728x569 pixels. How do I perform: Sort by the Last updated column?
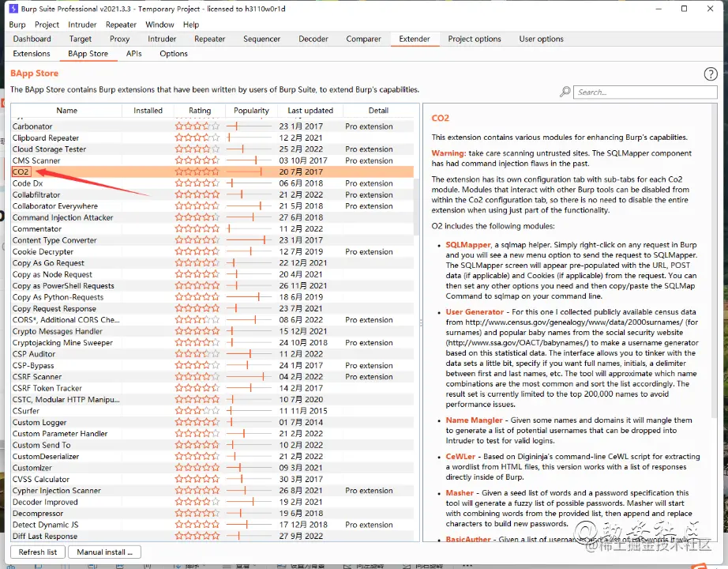[x=310, y=111]
